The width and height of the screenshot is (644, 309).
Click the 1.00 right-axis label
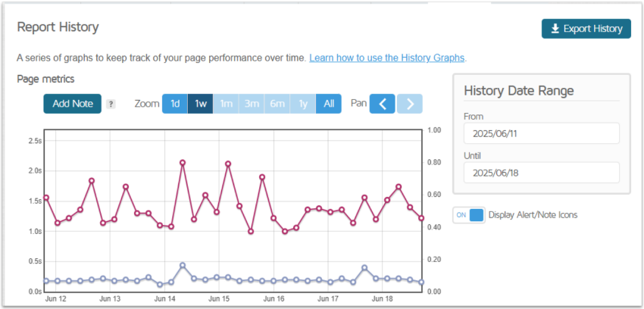coord(433,130)
